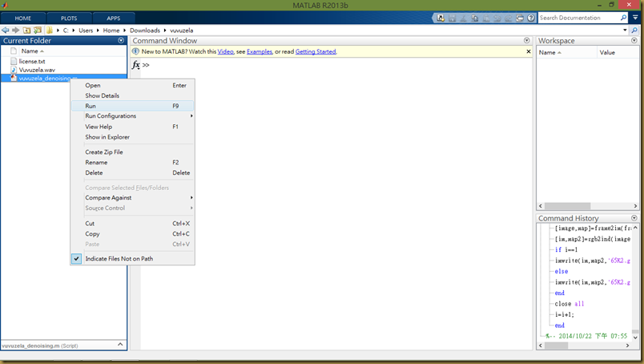Click the Save quick access icon

coord(453,18)
